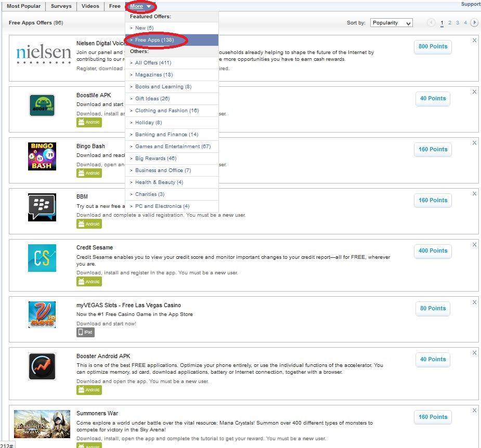Open the Support link
481x448 pixels.
pos(471,4)
